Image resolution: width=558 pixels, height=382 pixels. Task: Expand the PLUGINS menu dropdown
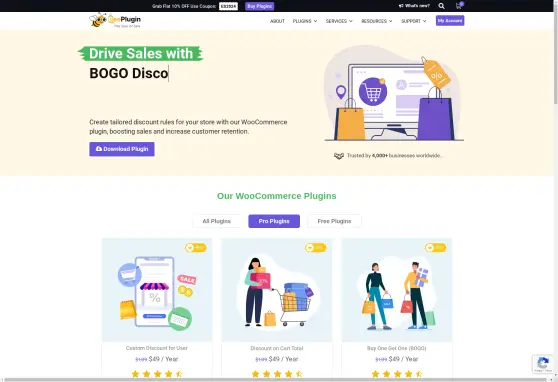click(305, 21)
